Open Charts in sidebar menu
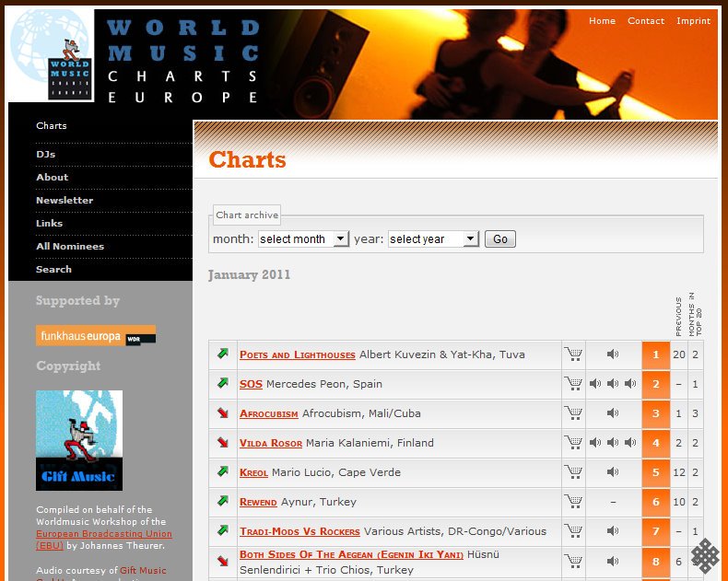The height and width of the screenshot is (581, 728). pos(52,126)
